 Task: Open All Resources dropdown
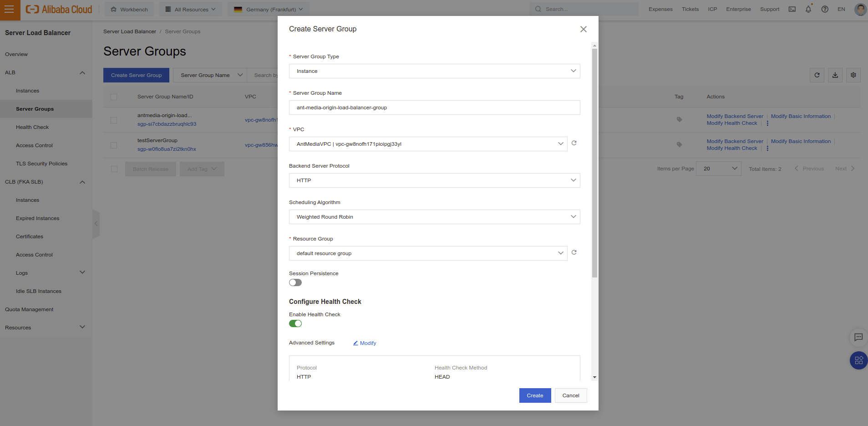click(x=191, y=9)
